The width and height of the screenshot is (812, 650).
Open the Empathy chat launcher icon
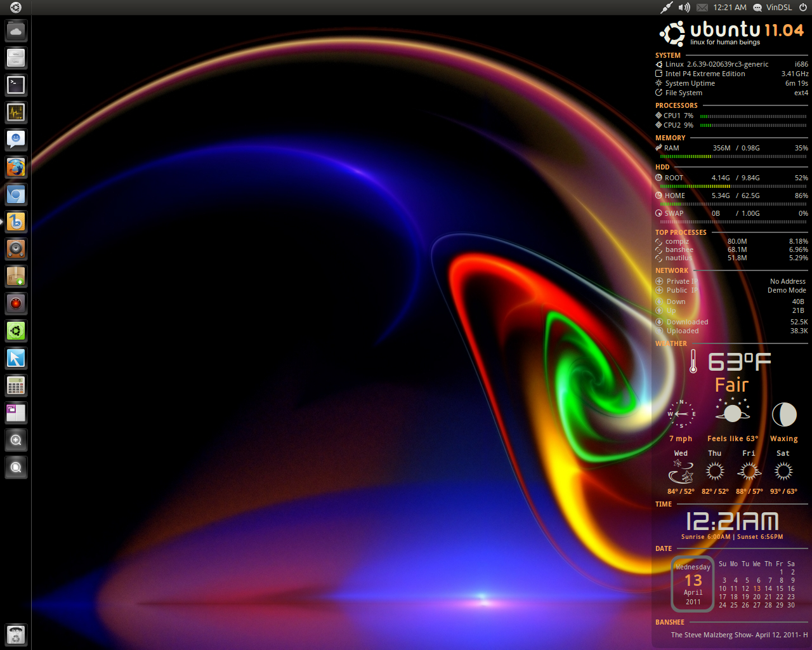(x=16, y=140)
